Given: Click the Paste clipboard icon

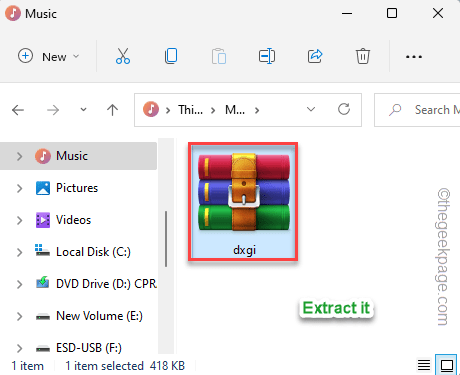Looking at the screenshot, I should (219, 56).
